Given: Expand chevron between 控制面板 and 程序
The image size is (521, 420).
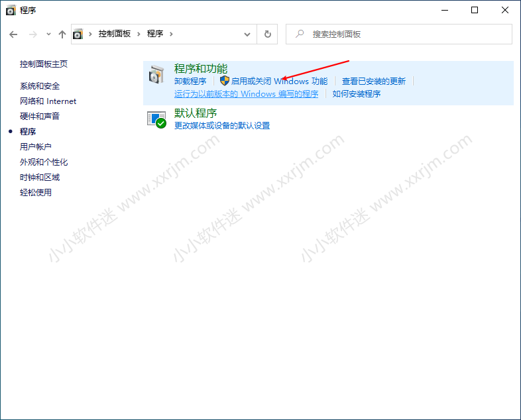Looking at the screenshot, I should (139, 34).
